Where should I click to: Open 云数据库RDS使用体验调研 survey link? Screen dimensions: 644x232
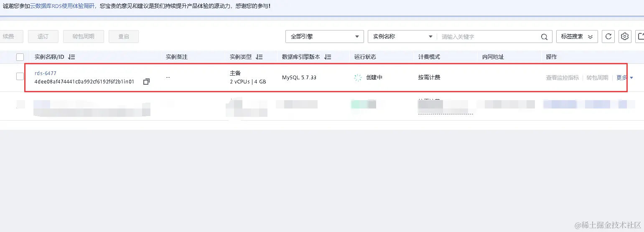point(62,6)
